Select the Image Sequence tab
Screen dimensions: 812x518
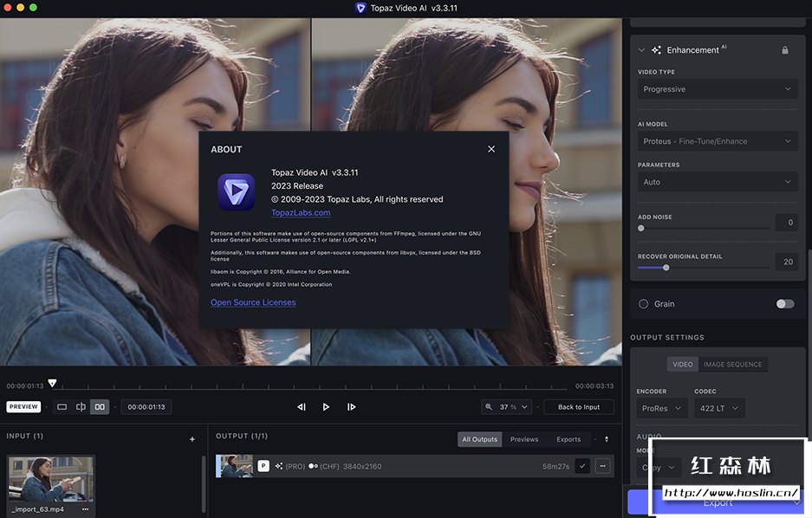tap(732, 365)
